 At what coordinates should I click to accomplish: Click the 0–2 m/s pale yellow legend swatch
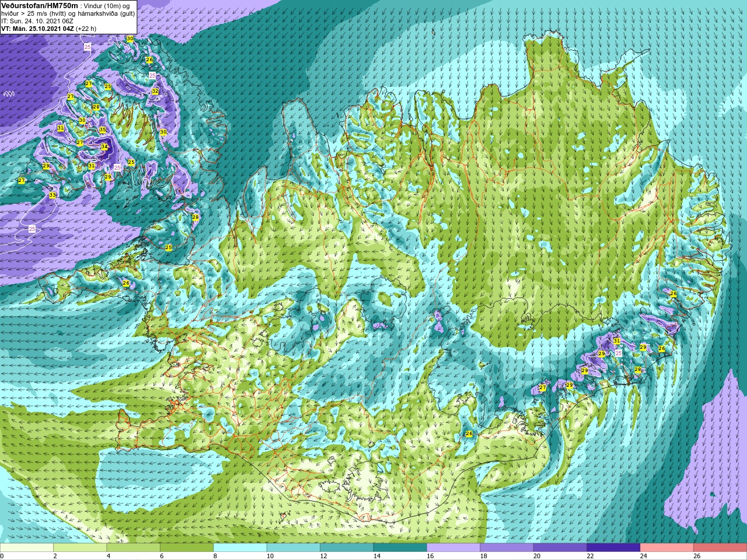pos(27,548)
